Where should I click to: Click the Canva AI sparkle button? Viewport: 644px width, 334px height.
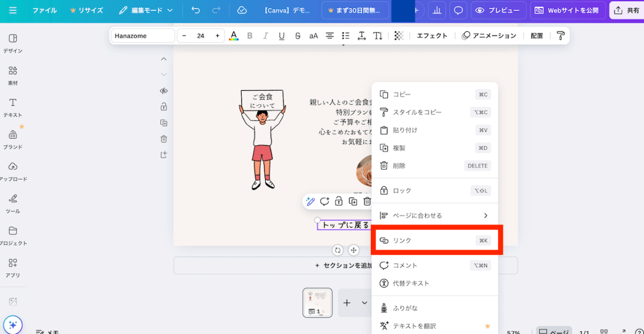(13, 324)
